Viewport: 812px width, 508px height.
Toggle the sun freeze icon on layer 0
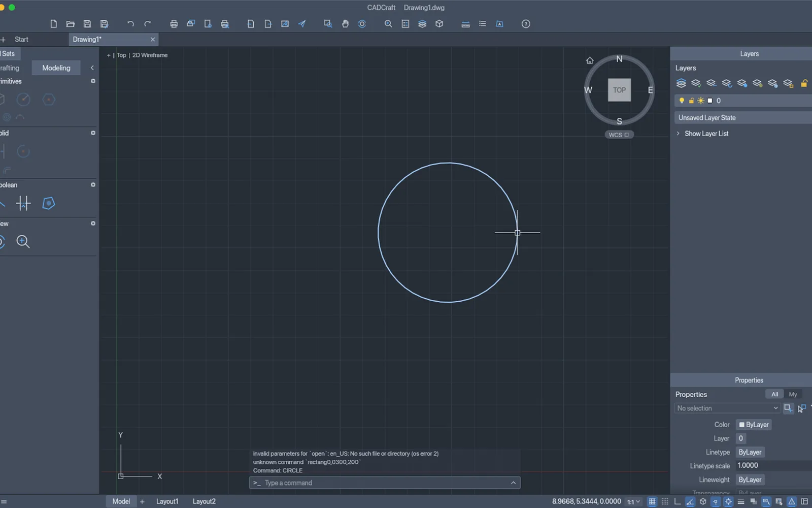click(700, 101)
